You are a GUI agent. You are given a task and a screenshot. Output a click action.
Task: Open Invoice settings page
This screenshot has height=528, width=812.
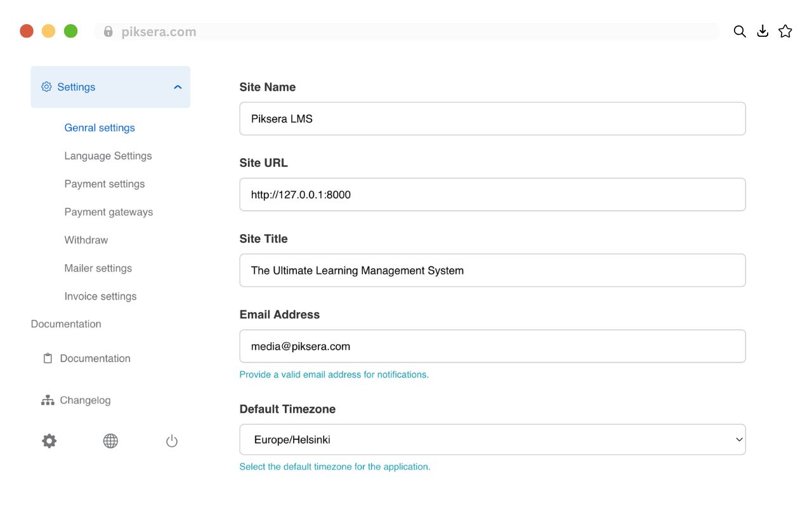(100, 296)
